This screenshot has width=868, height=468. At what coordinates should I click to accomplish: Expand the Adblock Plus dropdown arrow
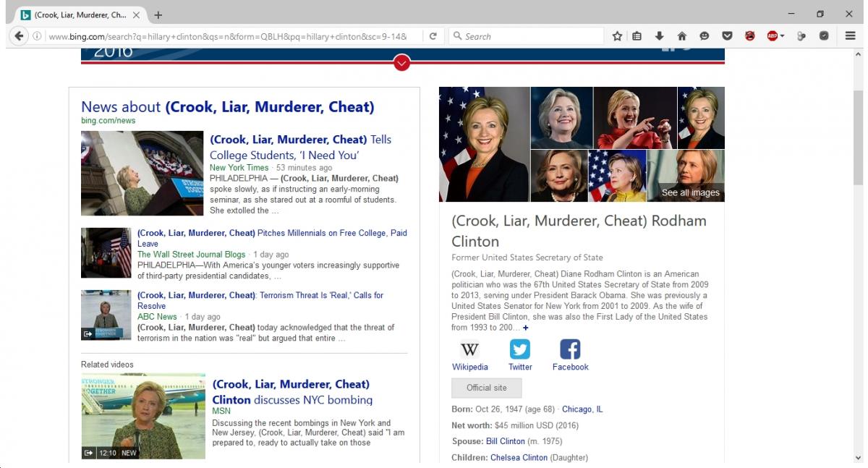(782, 36)
